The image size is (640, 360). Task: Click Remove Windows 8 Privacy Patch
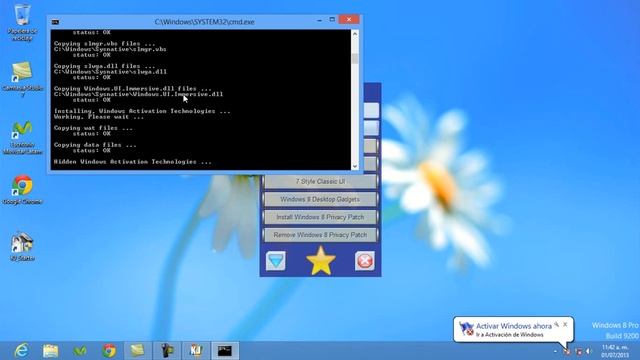(x=320, y=235)
